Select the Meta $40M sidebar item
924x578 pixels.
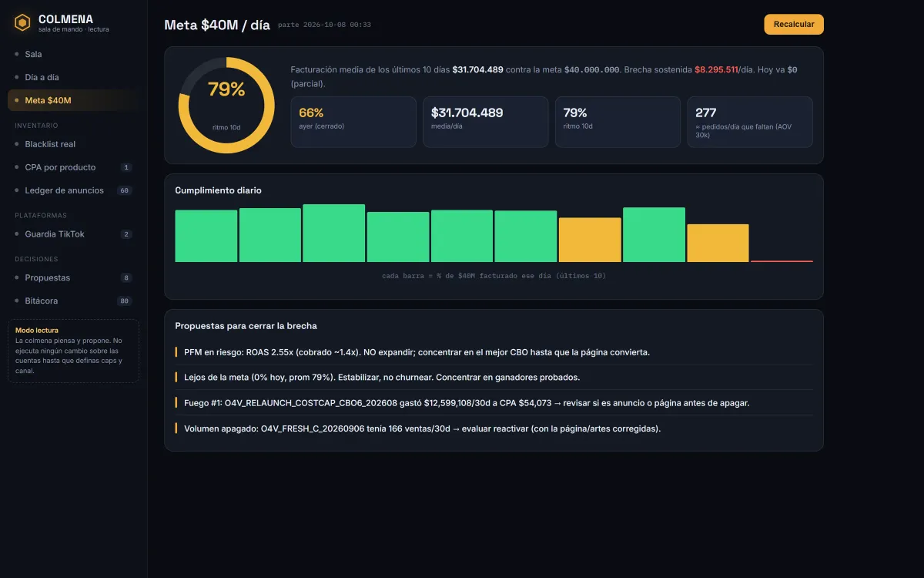pos(73,100)
